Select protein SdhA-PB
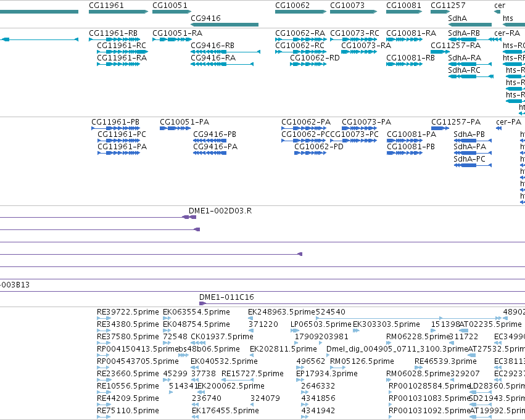Screen dimensions: 525x420 pyautogui.click(x=473, y=141)
